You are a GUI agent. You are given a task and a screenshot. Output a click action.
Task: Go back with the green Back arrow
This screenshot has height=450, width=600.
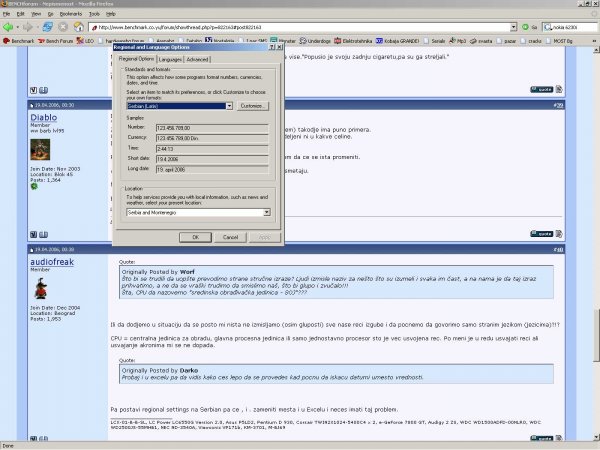tap(8, 27)
